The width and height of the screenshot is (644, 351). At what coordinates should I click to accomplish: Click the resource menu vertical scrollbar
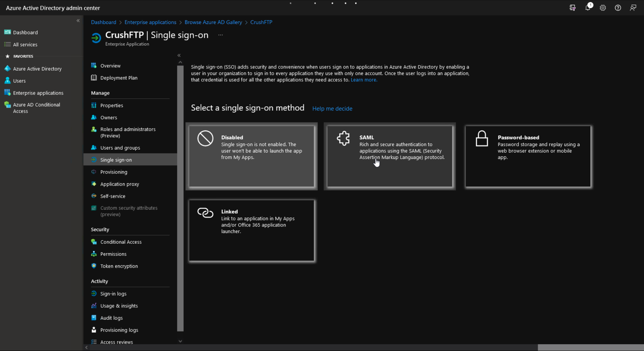[x=180, y=198]
